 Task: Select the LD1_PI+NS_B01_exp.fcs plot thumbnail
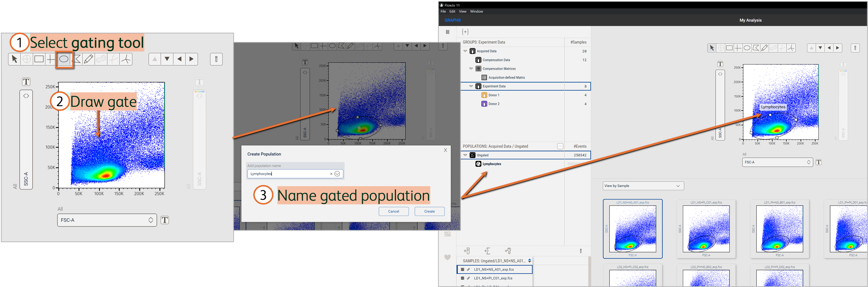(779, 229)
